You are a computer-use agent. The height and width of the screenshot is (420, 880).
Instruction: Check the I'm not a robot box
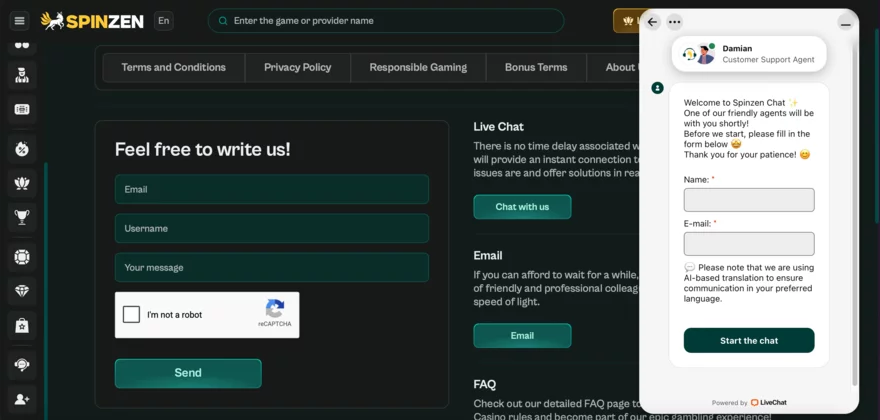pyautogui.click(x=131, y=314)
